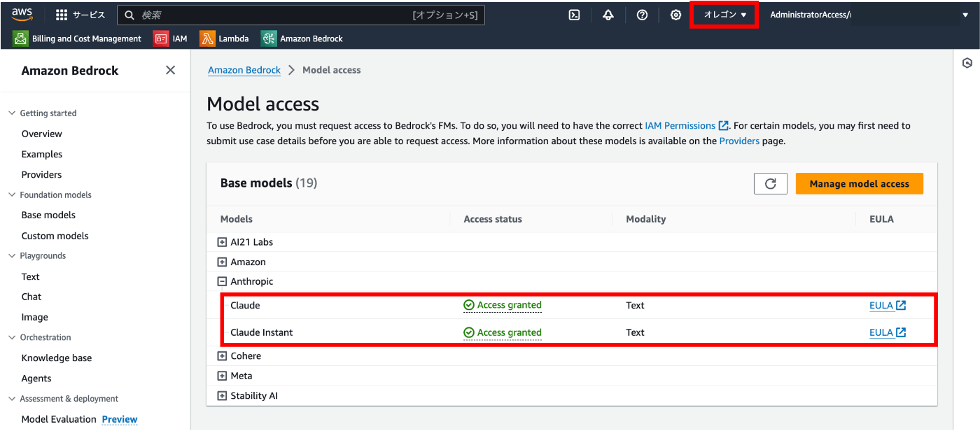Screen dimensions: 980x431
Task: Follow the Amazon Bedrock breadcrumb link
Action: coord(244,70)
